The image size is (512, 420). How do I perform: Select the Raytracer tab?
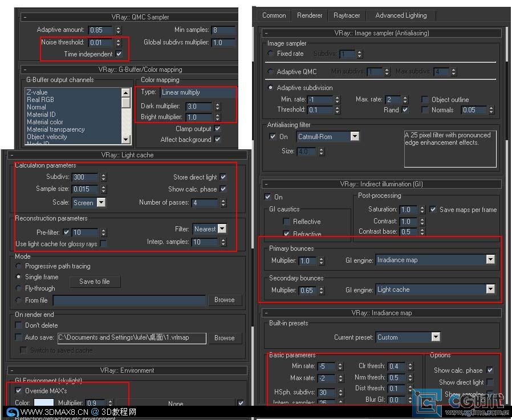click(x=347, y=15)
